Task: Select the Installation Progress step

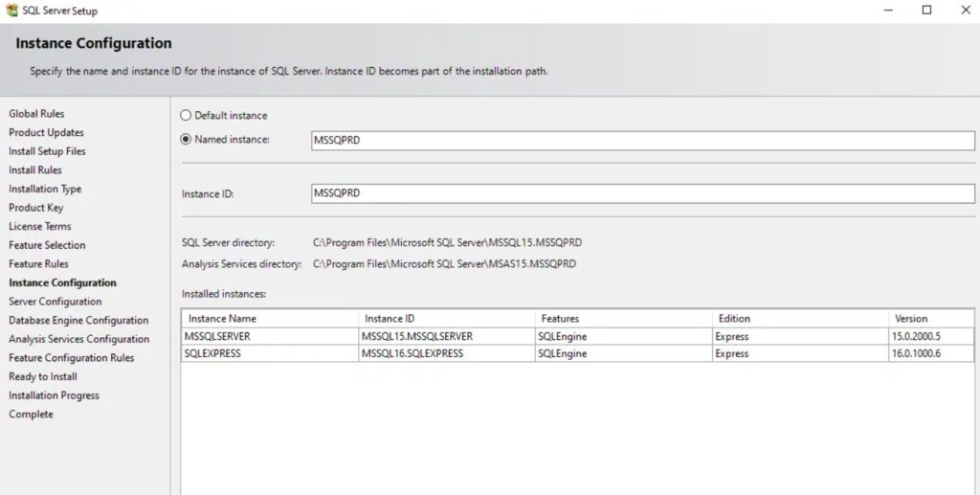Action: tap(54, 395)
